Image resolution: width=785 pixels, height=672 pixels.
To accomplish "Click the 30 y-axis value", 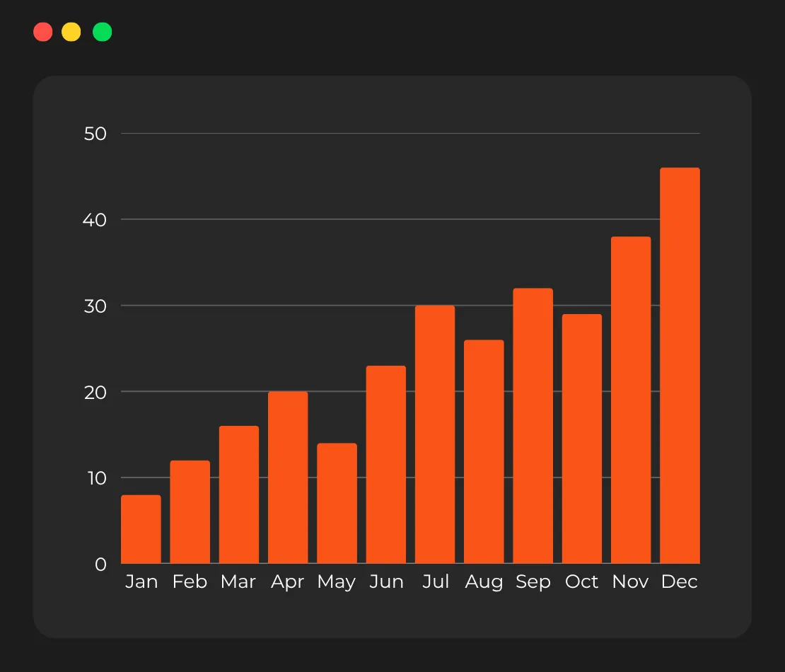I will pyautogui.click(x=95, y=306).
